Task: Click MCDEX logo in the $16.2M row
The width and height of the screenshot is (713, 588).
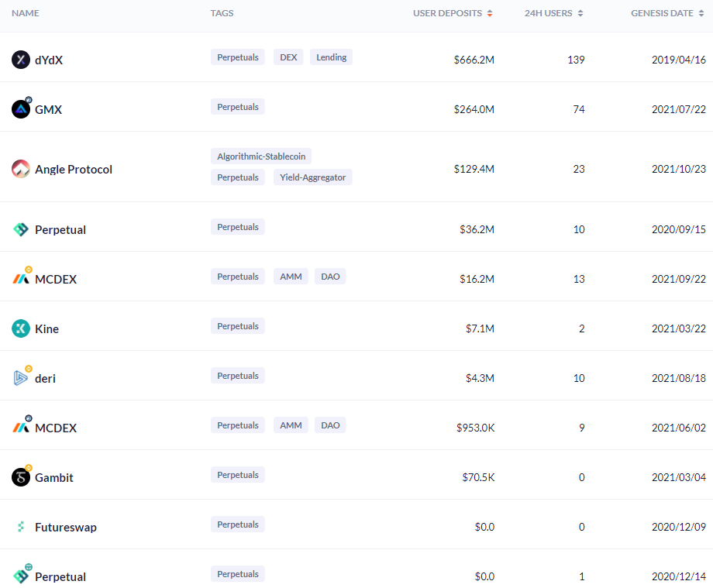Action: [21, 279]
